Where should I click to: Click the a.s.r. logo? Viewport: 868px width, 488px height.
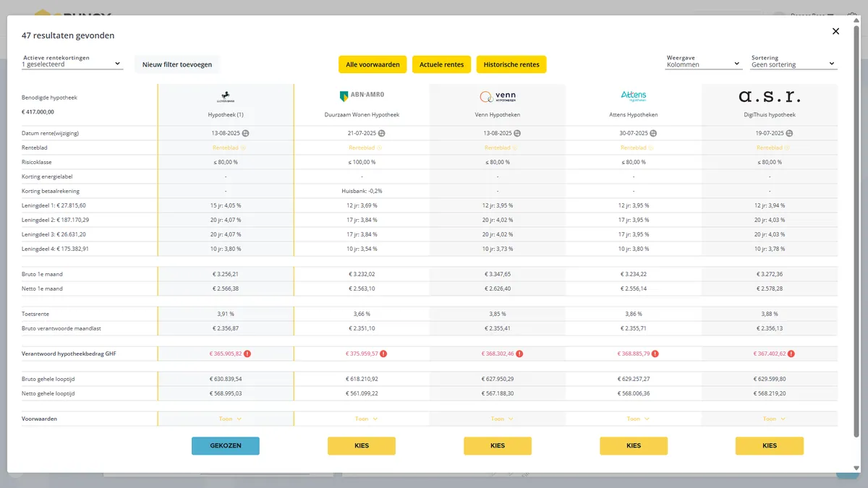point(770,96)
